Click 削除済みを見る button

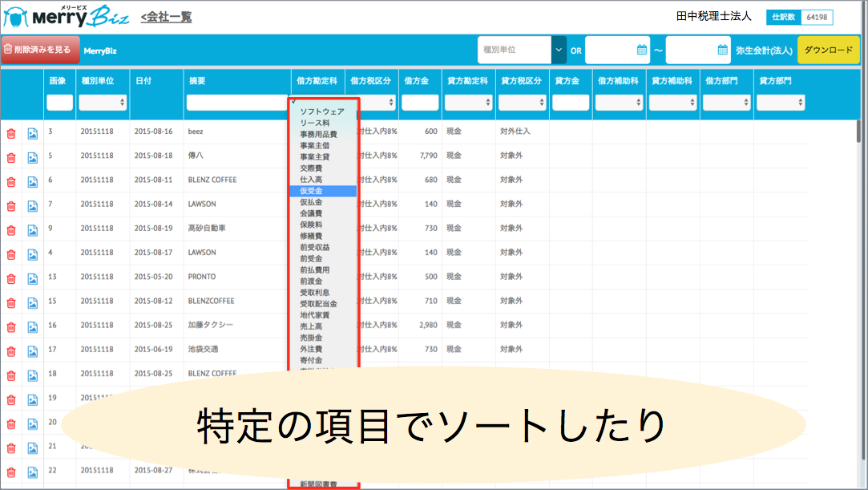41,50
